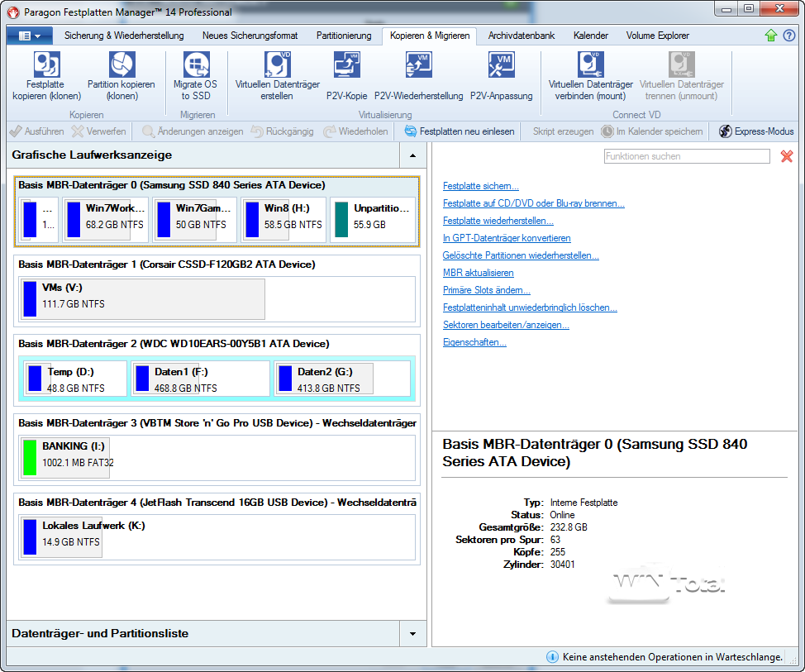The image size is (805, 672).
Task: Switch to Express-Modus
Action: [756, 131]
